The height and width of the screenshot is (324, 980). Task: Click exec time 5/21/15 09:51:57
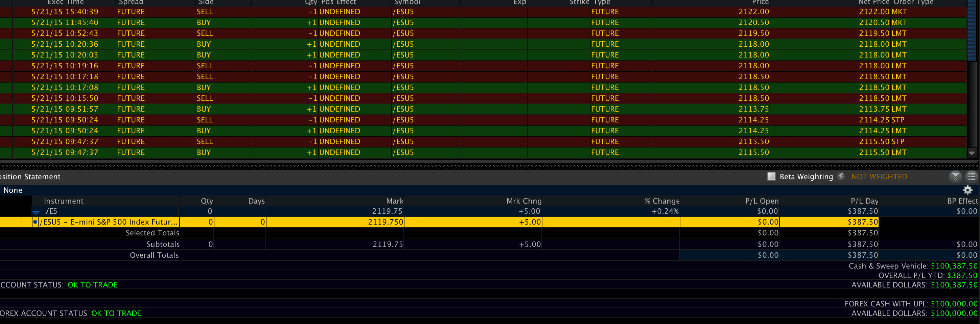point(65,109)
